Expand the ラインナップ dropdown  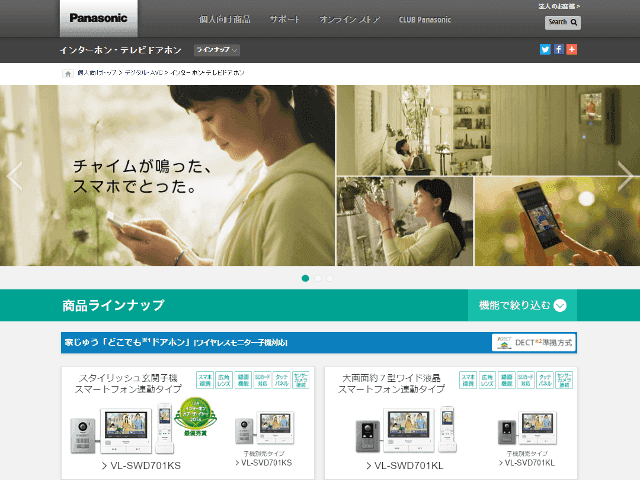217,50
